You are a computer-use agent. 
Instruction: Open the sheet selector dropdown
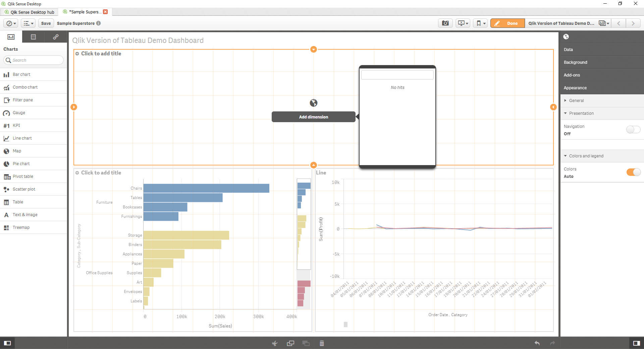[604, 23]
